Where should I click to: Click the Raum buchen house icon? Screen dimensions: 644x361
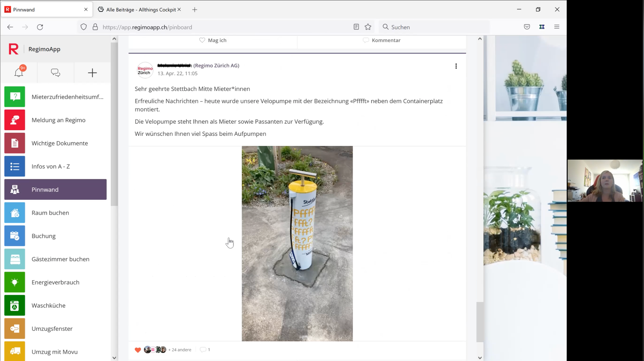pos(15,213)
